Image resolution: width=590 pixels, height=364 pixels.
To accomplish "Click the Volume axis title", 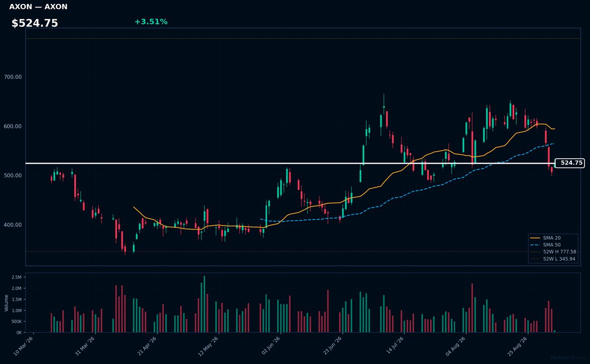I will click(x=6, y=303).
